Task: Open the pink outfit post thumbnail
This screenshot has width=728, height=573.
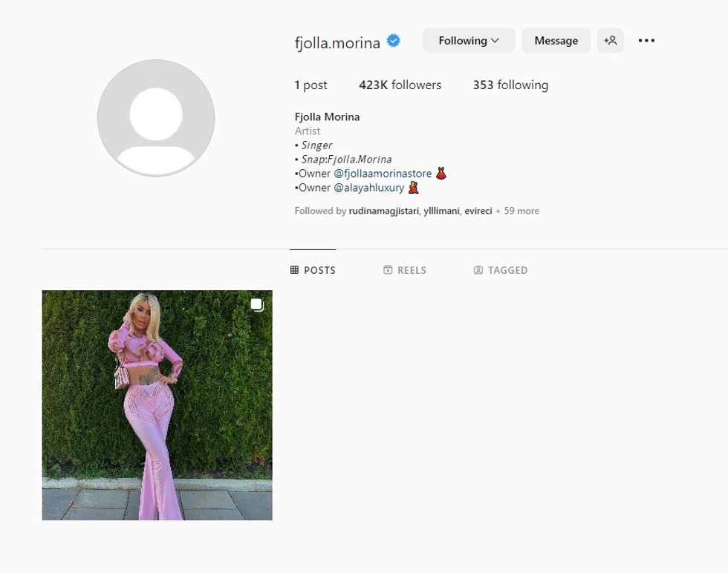Action: click(x=157, y=405)
